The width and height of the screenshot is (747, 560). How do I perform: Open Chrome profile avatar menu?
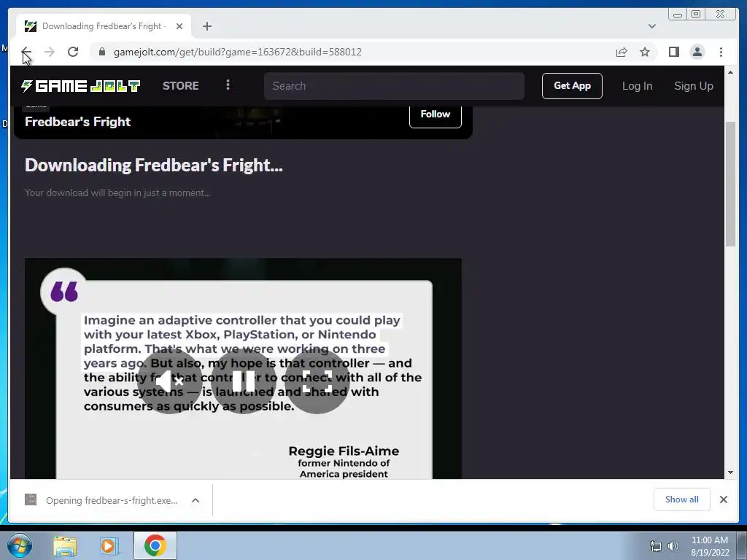coord(697,52)
